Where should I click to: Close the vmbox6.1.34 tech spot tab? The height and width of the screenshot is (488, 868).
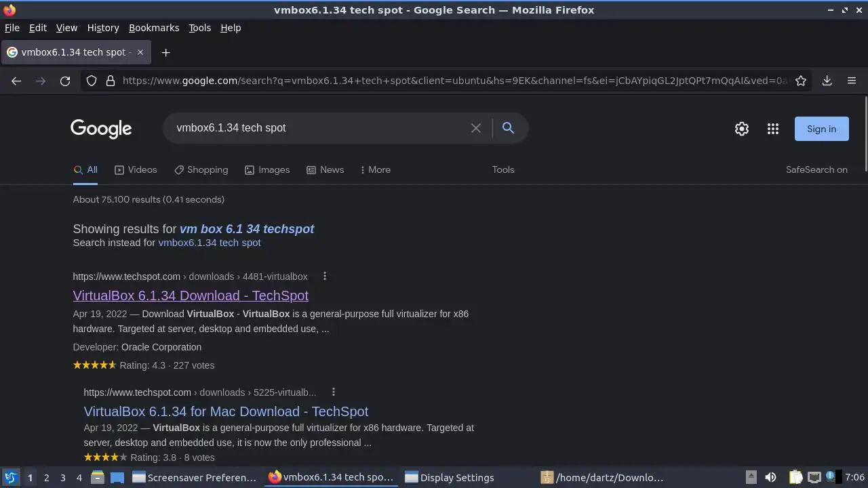[140, 52]
